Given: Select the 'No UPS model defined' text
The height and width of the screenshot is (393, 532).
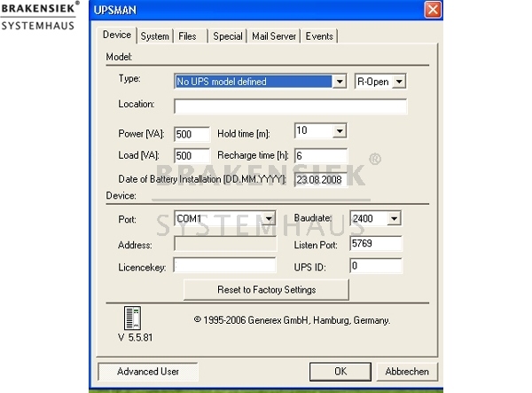Looking at the screenshot, I should pos(222,82).
